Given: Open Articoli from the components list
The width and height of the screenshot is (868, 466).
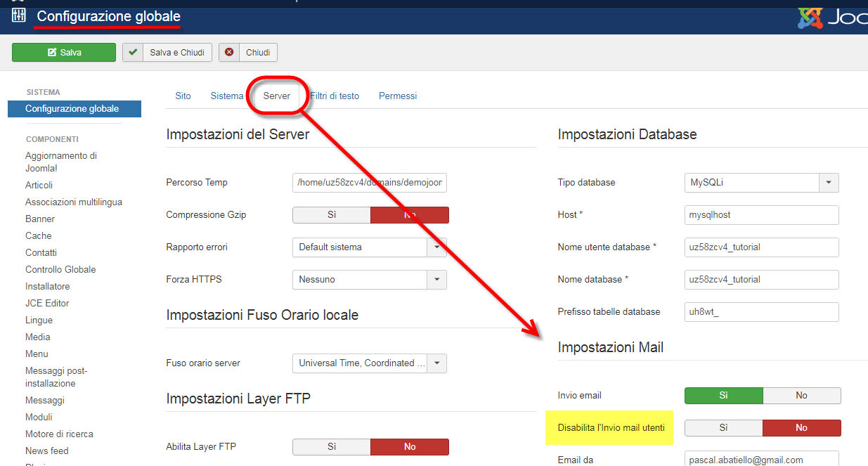Looking at the screenshot, I should tap(39, 186).
